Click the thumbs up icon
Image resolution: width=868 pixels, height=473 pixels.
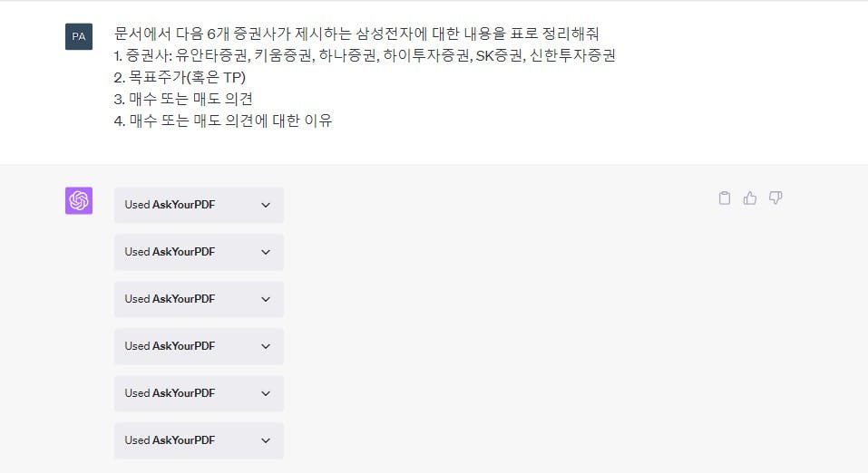point(749,198)
